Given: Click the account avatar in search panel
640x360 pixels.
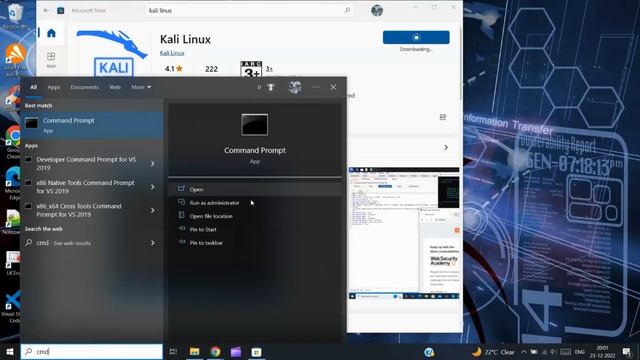Looking at the screenshot, I should tap(295, 87).
